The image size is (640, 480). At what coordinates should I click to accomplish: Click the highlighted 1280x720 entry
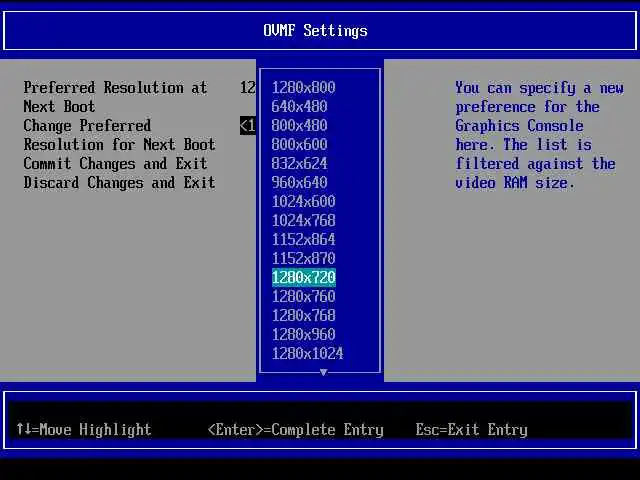pos(303,278)
